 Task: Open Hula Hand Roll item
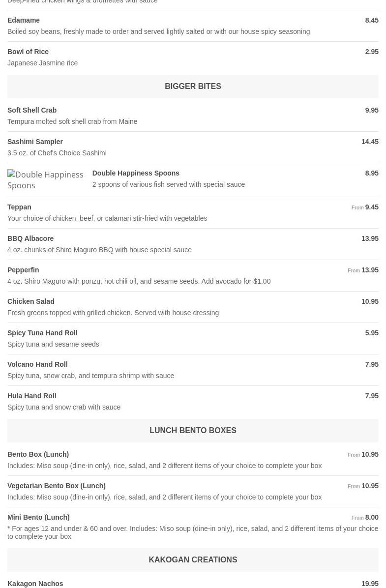[32, 396]
